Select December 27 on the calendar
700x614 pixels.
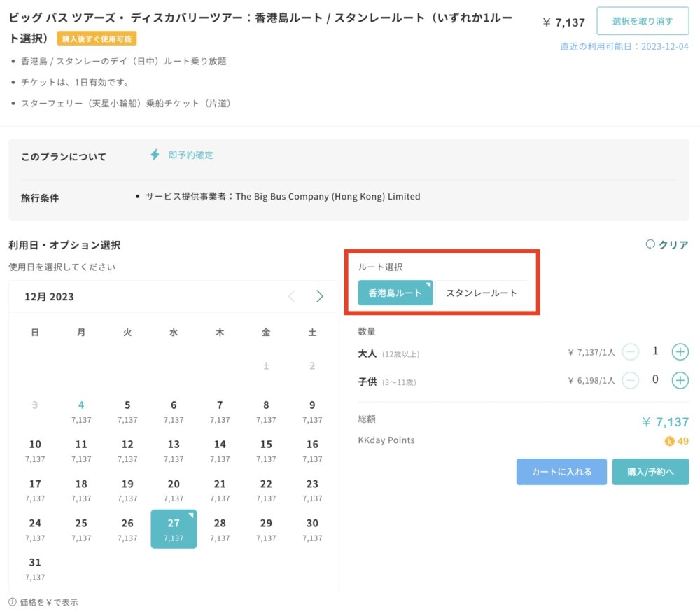[174, 529]
